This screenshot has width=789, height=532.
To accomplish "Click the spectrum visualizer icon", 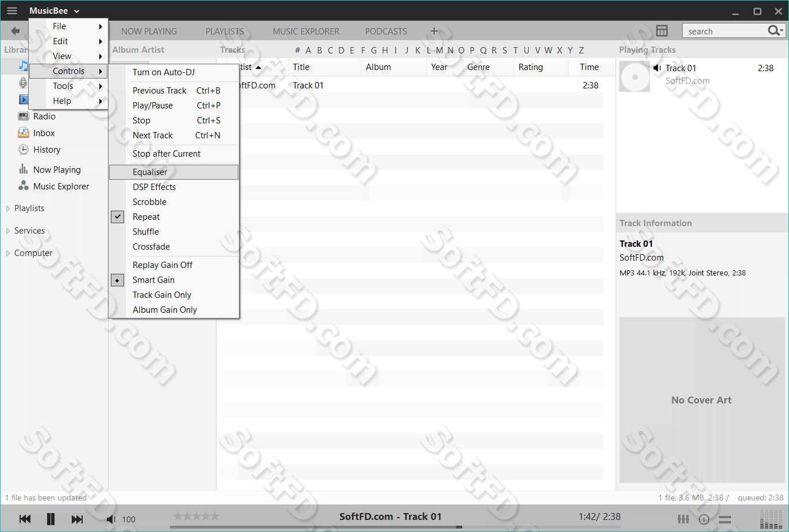I will (x=771, y=519).
